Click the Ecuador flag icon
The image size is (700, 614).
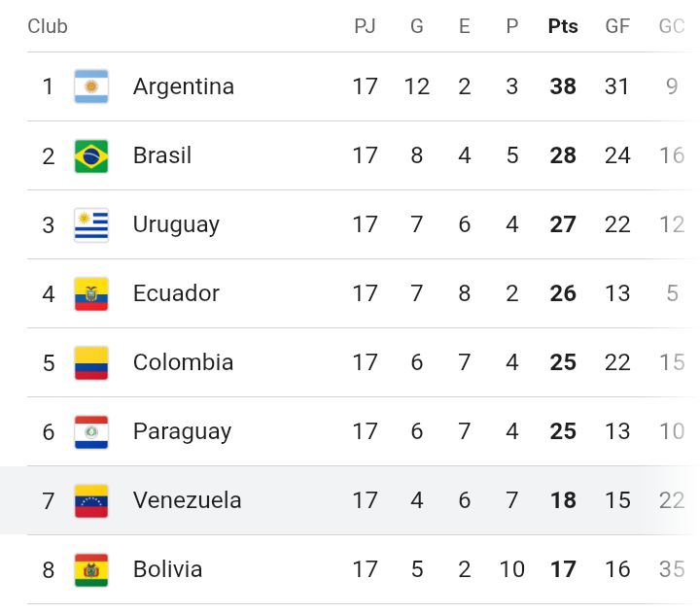[x=91, y=294]
